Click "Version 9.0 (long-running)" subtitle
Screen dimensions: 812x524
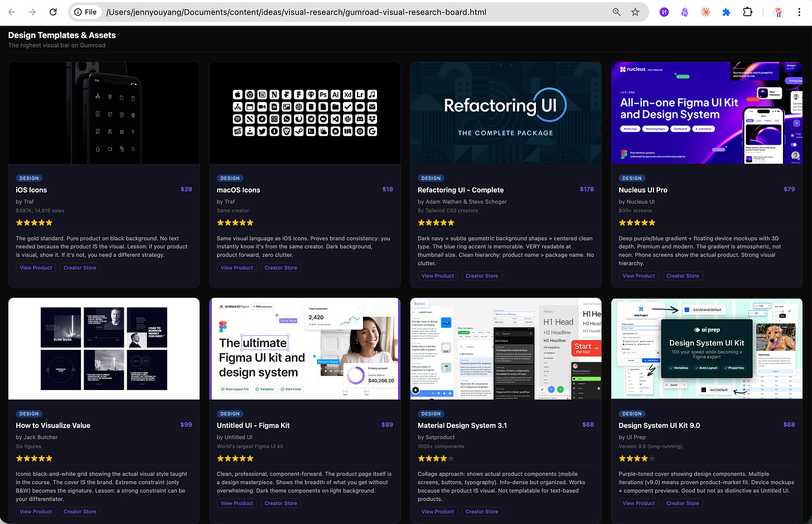tap(650, 446)
